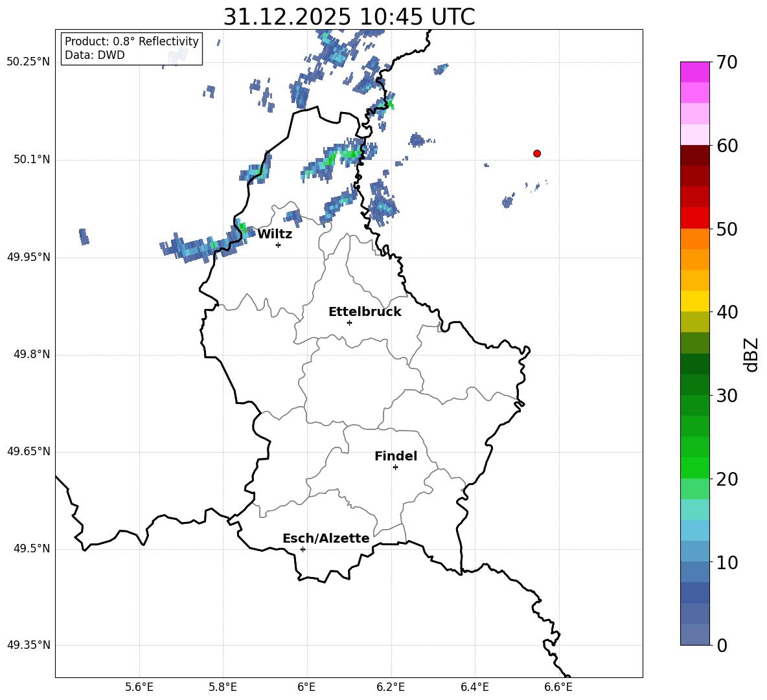Click the colorbar tick value 50
767x700 pixels.
tap(727, 229)
